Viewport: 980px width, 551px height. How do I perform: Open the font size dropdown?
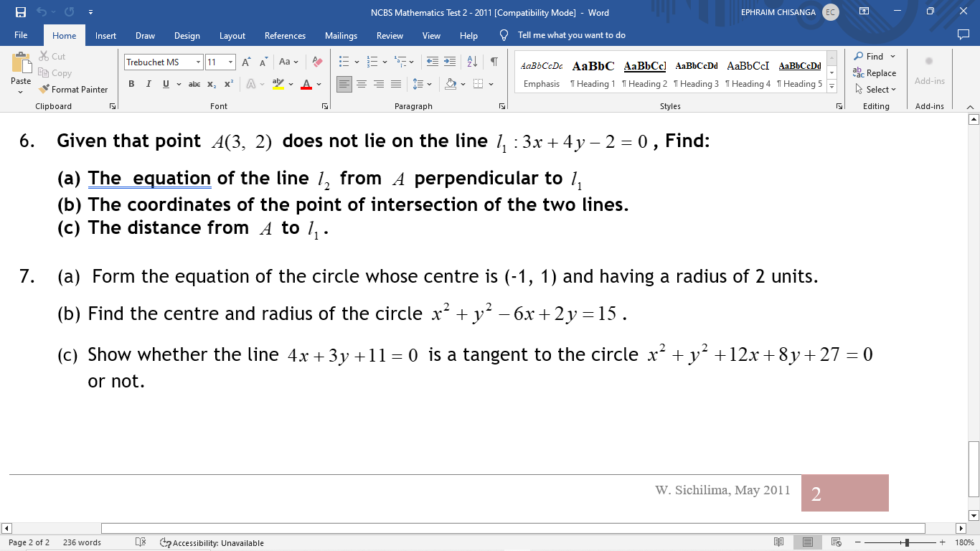pos(230,62)
